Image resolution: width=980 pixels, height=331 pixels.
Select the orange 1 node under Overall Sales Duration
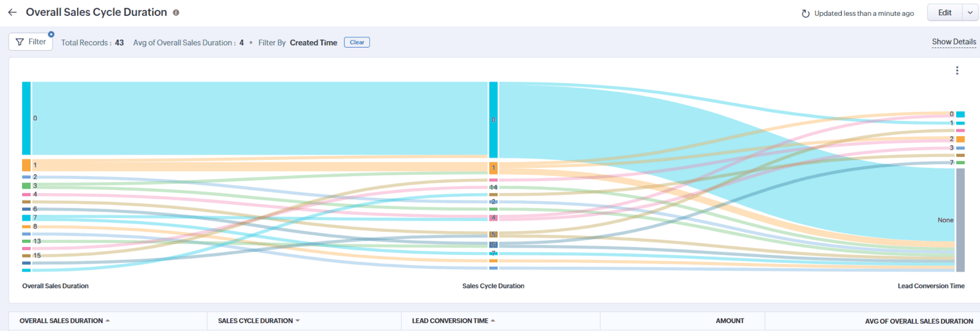click(26, 165)
